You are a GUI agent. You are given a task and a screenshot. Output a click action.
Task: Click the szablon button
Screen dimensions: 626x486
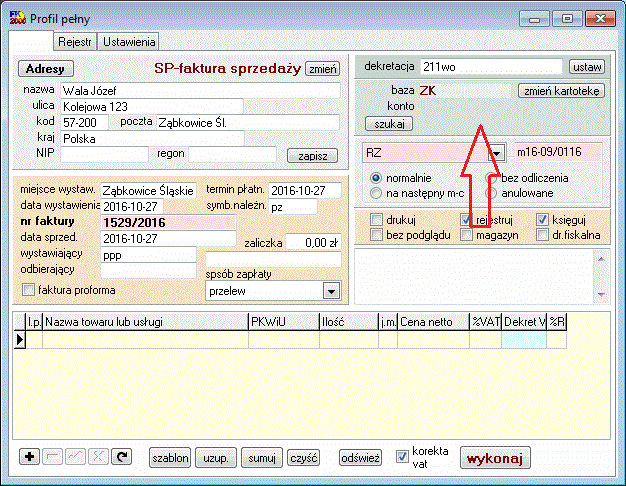click(x=170, y=458)
